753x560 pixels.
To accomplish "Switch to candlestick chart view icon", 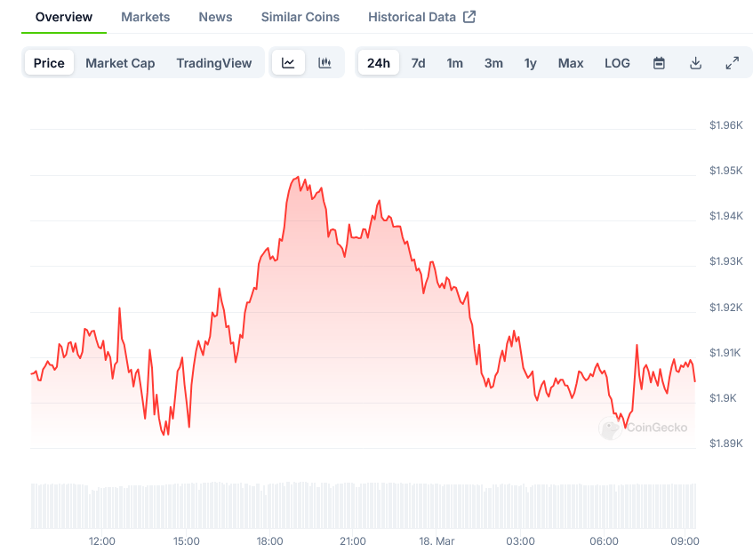I will [324, 63].
